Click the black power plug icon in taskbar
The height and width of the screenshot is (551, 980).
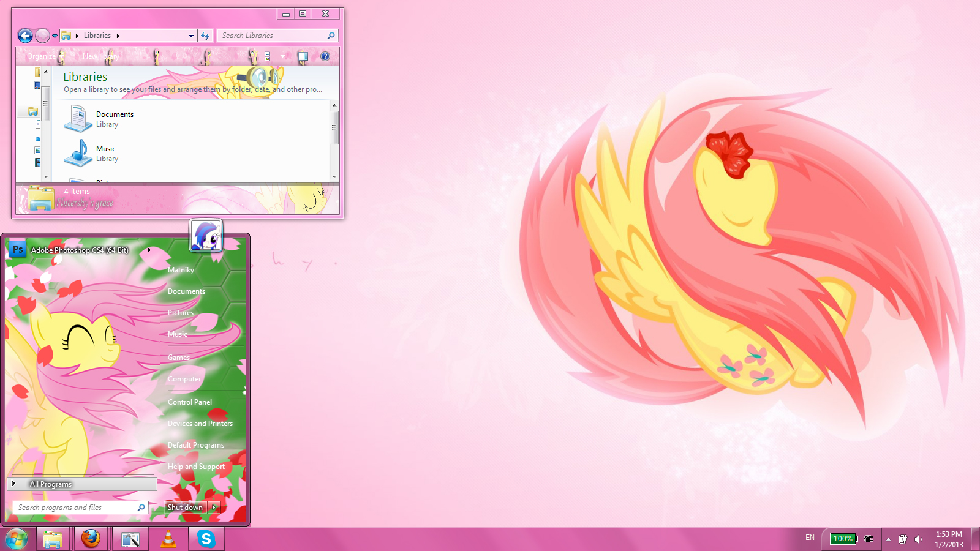point(869,539)
